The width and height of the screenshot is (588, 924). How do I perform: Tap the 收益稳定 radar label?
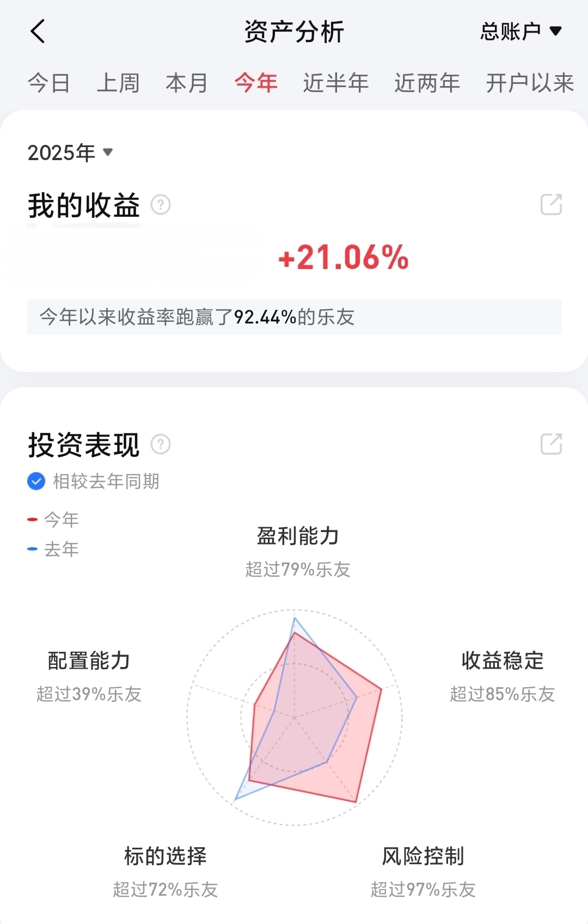pos(503,660)
